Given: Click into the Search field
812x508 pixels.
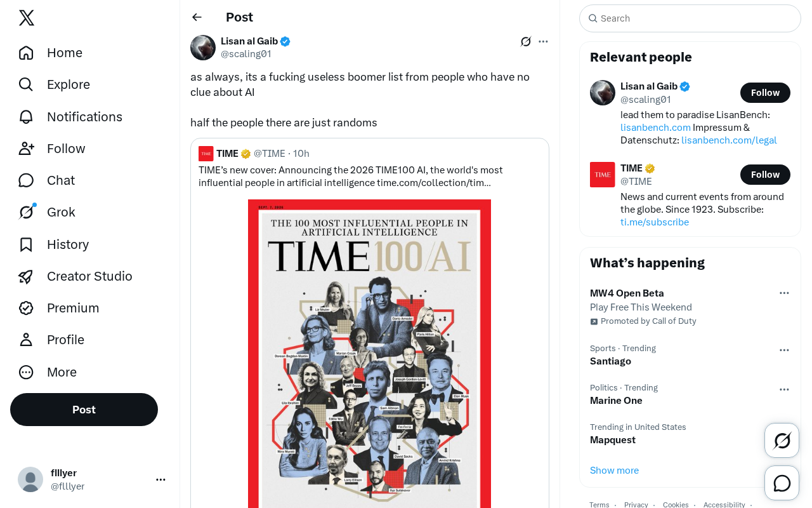Looking at the screenshot, I should tap(690, 18).
